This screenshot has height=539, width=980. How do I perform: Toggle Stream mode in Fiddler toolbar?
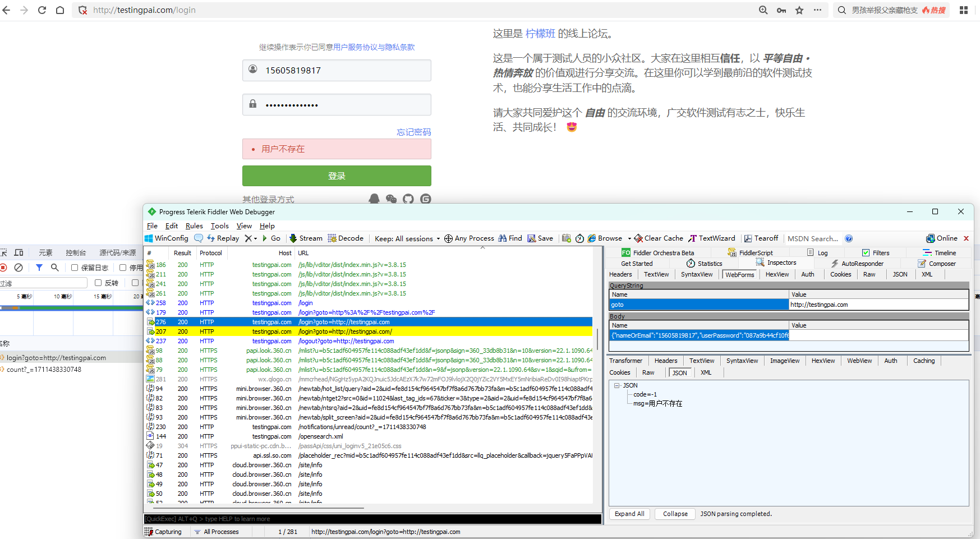[306, 238]
